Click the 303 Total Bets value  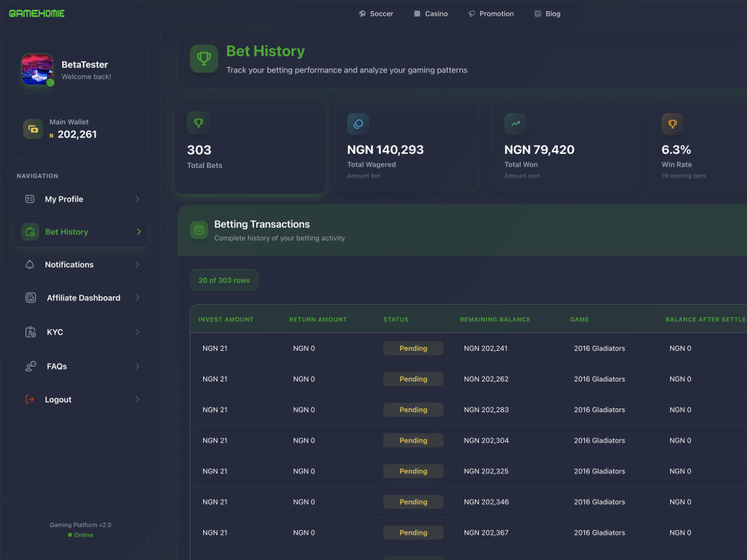[x=199, y=150]
